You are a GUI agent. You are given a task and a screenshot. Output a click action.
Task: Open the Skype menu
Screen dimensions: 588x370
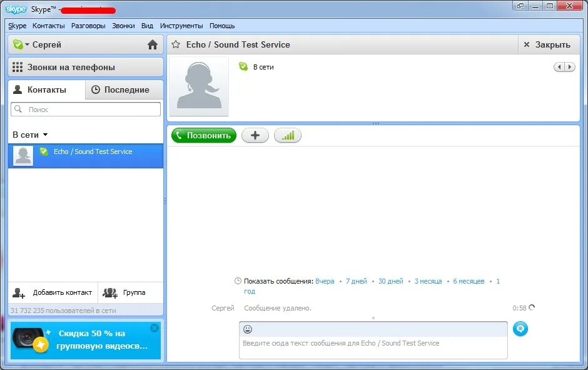[18, 26]
